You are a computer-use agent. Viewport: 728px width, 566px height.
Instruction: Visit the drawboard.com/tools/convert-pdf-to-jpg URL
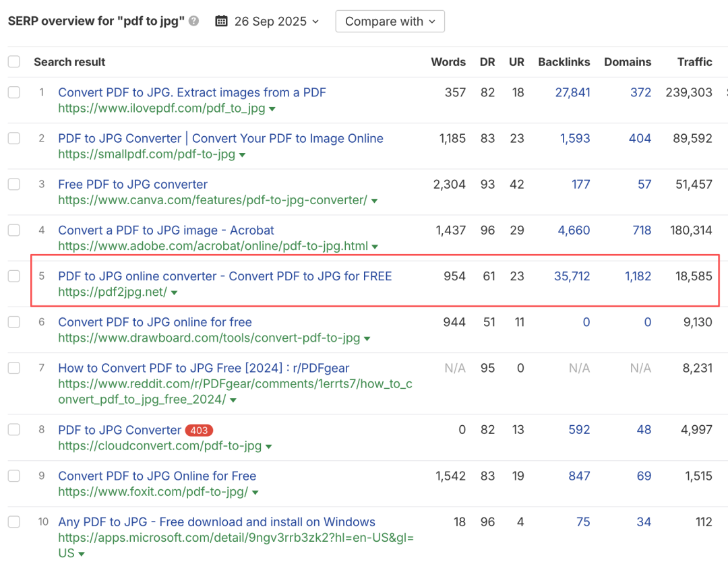pyautogui.click(x=209, y=338)
